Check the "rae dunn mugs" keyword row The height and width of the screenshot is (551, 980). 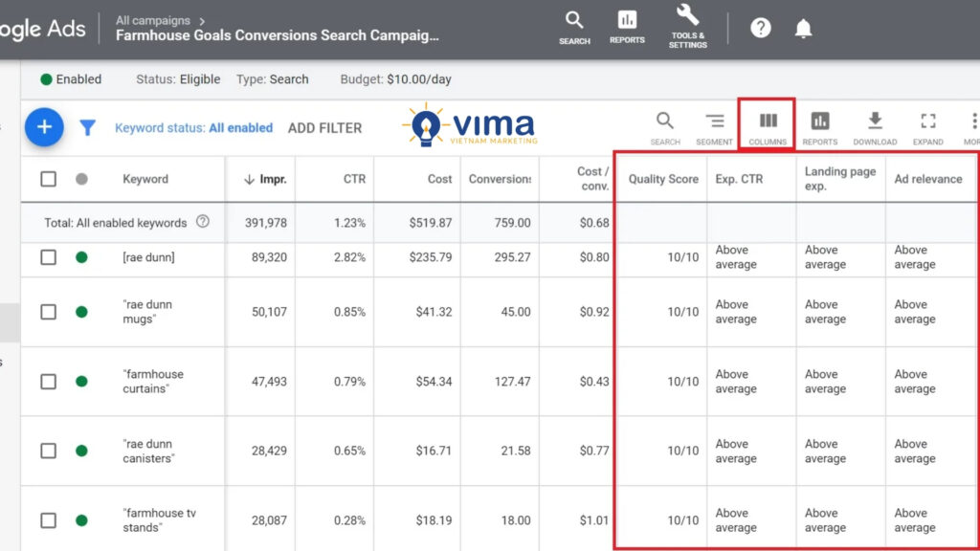48,312
